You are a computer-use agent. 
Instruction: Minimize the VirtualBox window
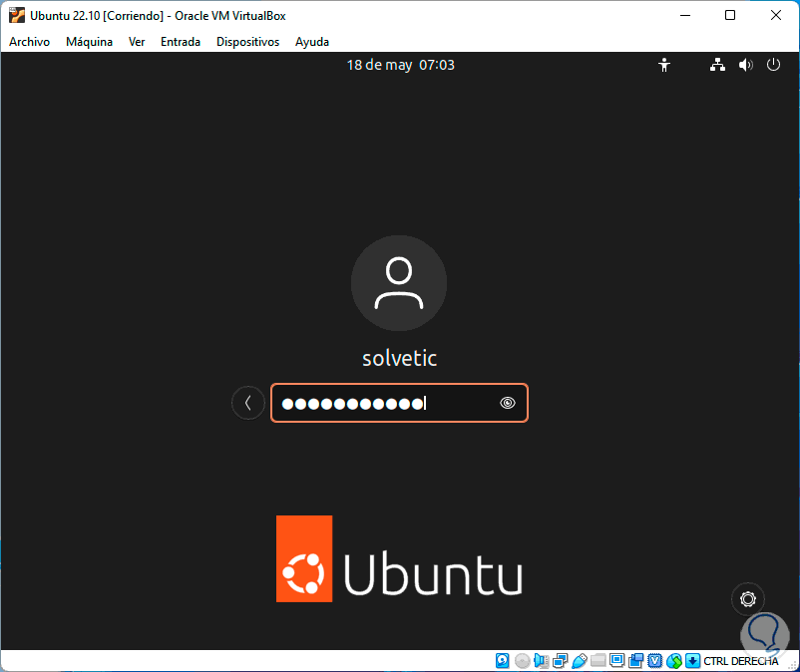point(684,15)
